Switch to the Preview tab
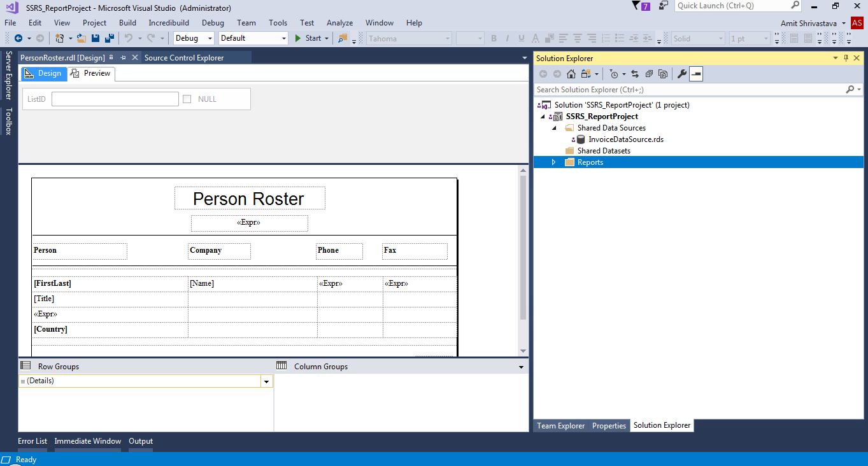Screen dimensions: 868x466 (x=90, y=73)
